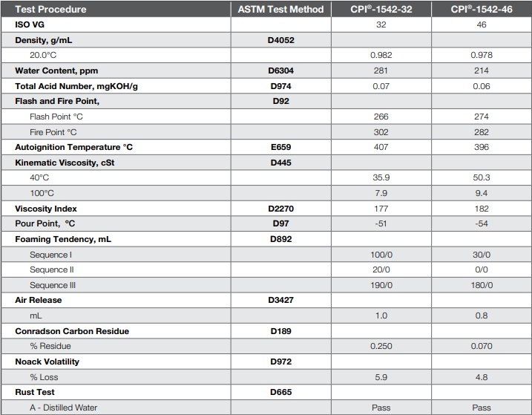The image size is (532, 415).
Task: Select the Viscosity Index value 177
Action: tap(382, 209)
